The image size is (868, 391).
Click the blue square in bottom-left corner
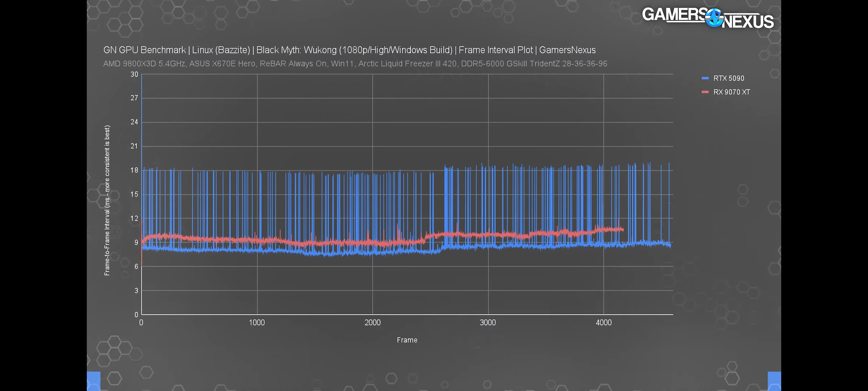pos(94,381)
